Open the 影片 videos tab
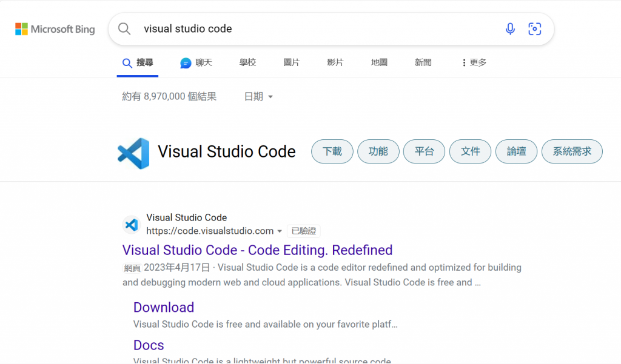 [x=335, y=62]
